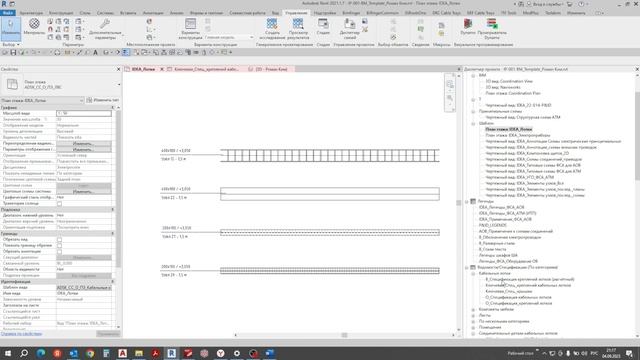The height and width of the screenshot is (360, 640).
Task: Switch to {3D} view document tab
Action: [x=271, y=69]
